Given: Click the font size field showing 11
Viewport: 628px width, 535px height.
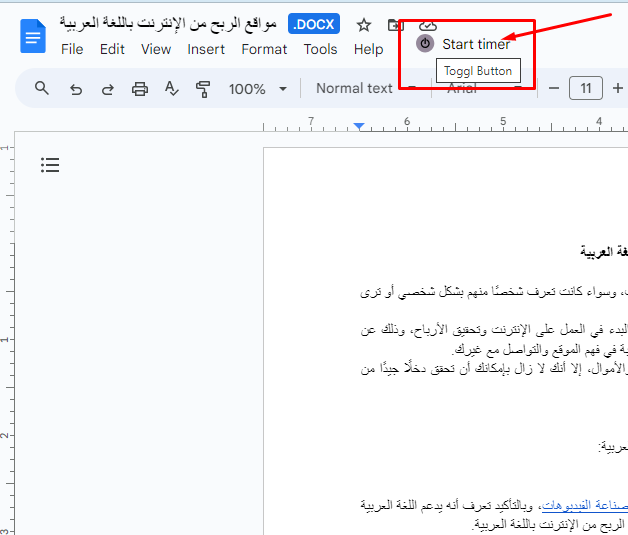Looking at the screenshot, I should point(586,88).
